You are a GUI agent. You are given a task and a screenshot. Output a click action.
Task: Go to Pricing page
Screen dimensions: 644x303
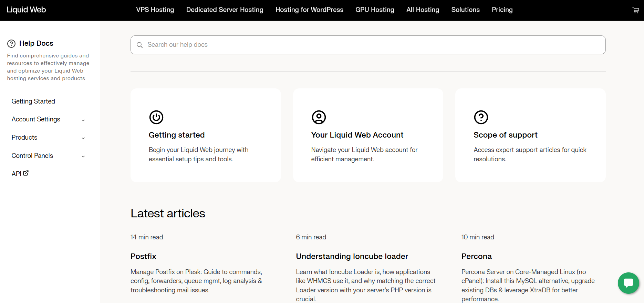pos(502,10)
